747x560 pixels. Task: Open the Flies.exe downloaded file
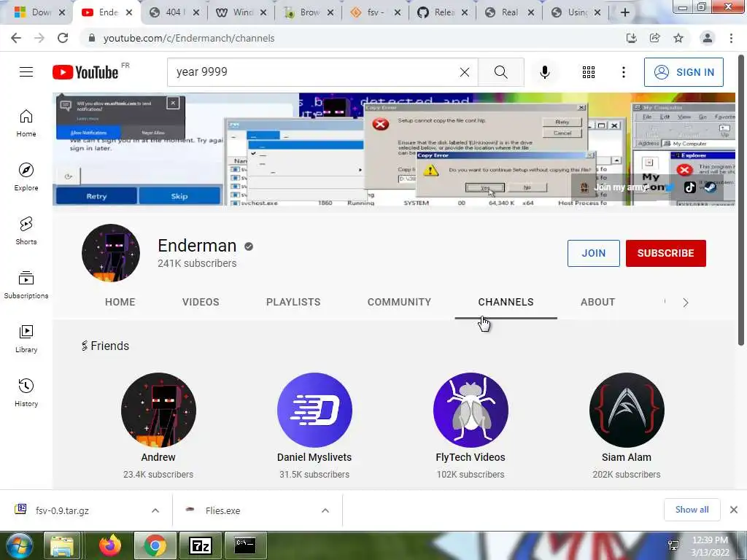[223, 510]
